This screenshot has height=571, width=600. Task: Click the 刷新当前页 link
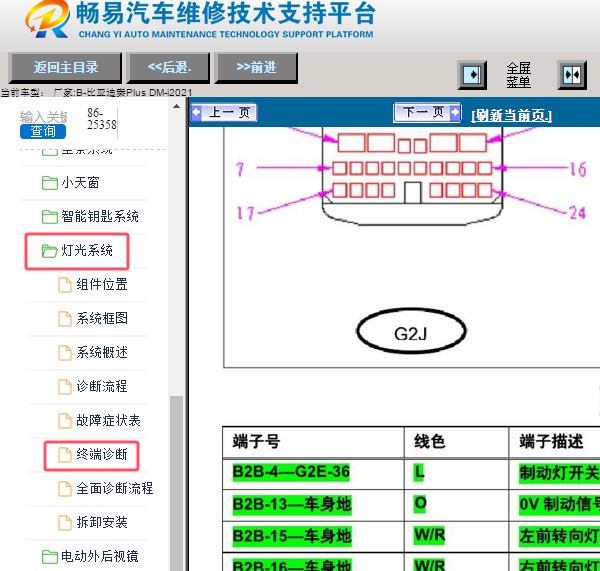[511, 115]
